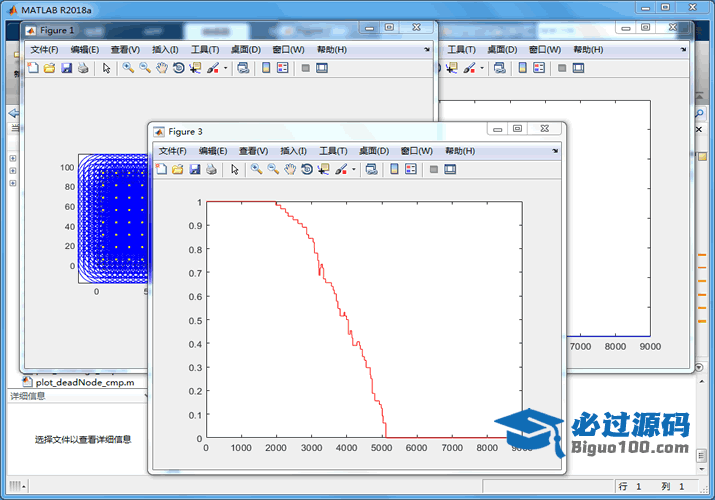Open brush color dropdown arrow in Figure 3
Screen dimensions: 715x500
[x=354, y=170]
